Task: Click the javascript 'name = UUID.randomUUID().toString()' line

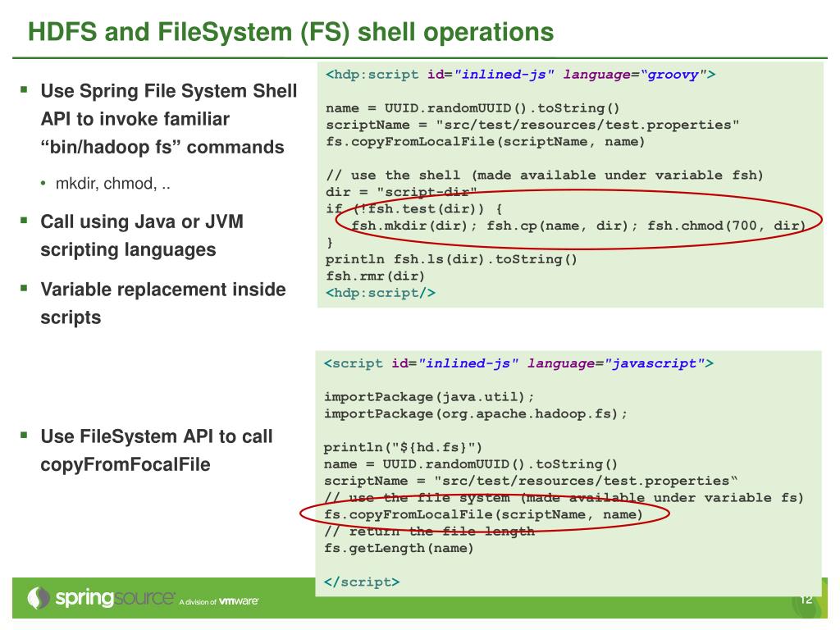Action: tap(471, 464)
